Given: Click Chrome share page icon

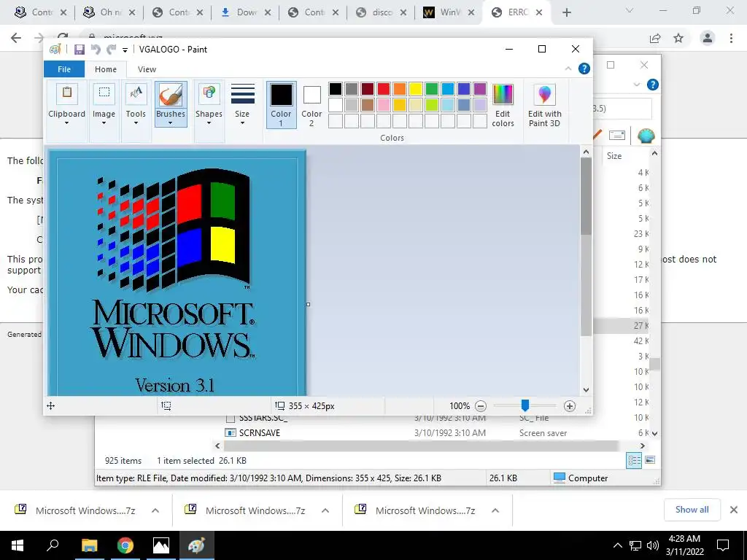Looking at the screenshot, I should click(655, 38).
